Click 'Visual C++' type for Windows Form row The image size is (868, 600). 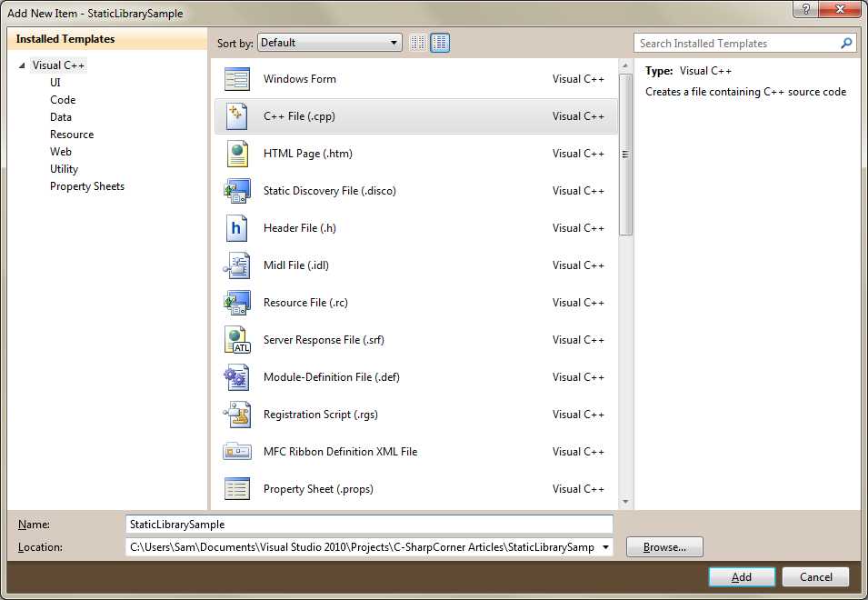(x=578, y=79)
